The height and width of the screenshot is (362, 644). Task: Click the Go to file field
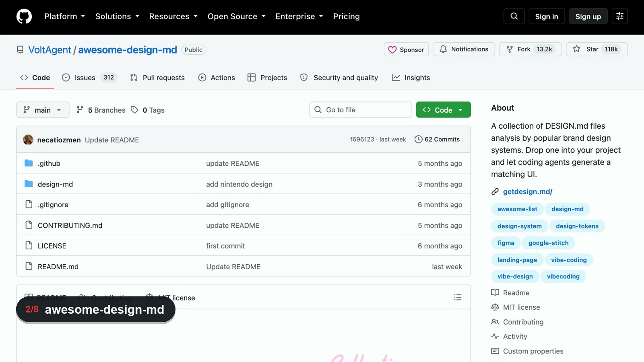tap(361, 110)
